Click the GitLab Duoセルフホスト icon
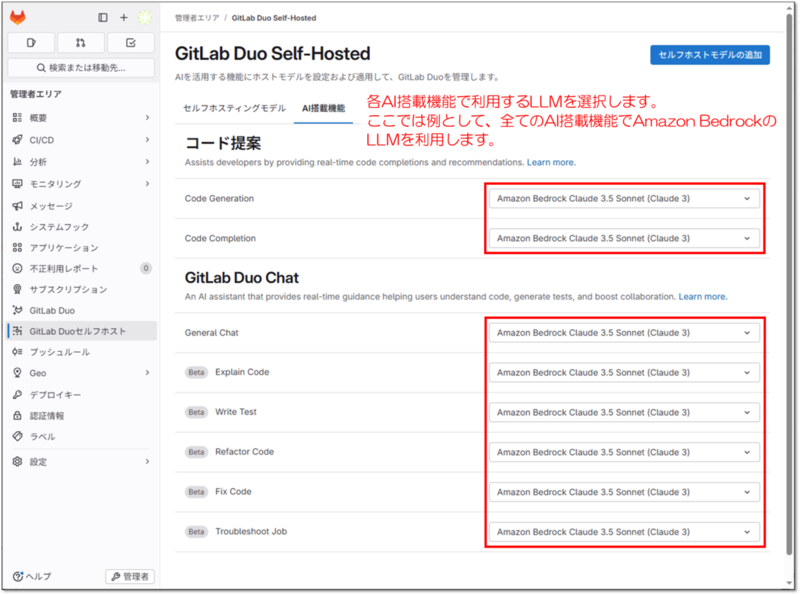800x595 pixels. [x=17, y=331]
